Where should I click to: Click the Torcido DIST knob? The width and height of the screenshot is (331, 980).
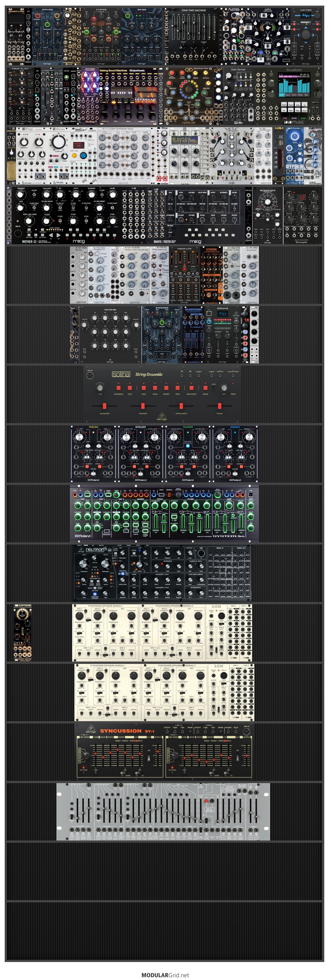click(79, 437)
